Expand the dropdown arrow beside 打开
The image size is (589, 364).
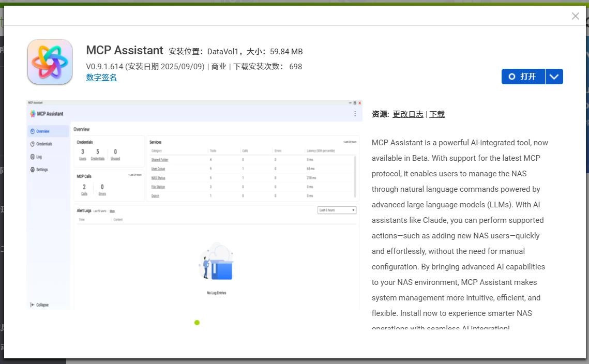[554, 77]
